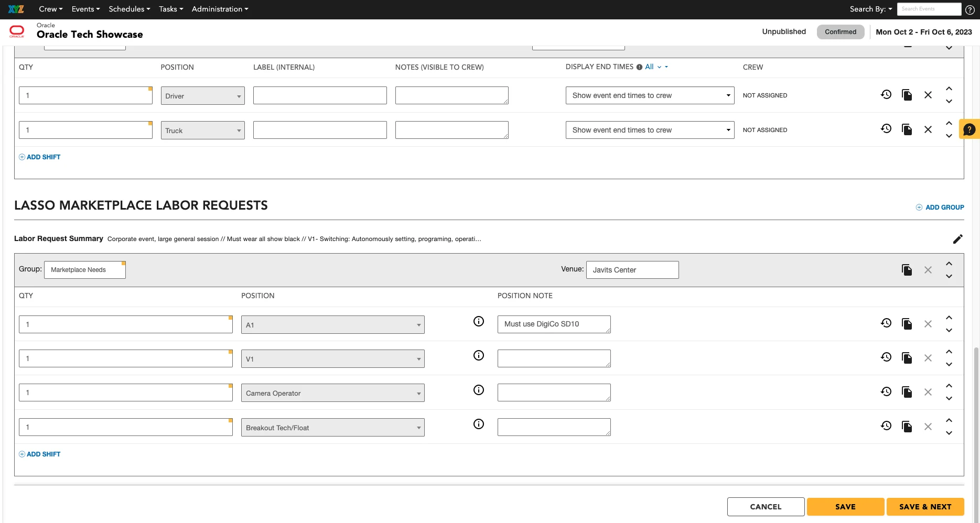The image size is (980, 523).
Task: Show info for Breakout Tech/Float position
Action: pyautogui.click(x=479, y=424)
